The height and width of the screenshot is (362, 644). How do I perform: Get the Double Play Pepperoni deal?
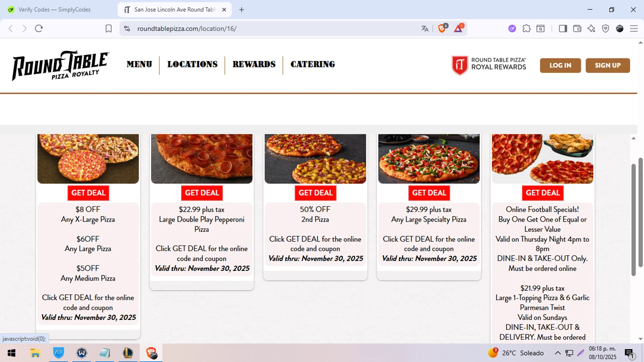pos(202,193)
